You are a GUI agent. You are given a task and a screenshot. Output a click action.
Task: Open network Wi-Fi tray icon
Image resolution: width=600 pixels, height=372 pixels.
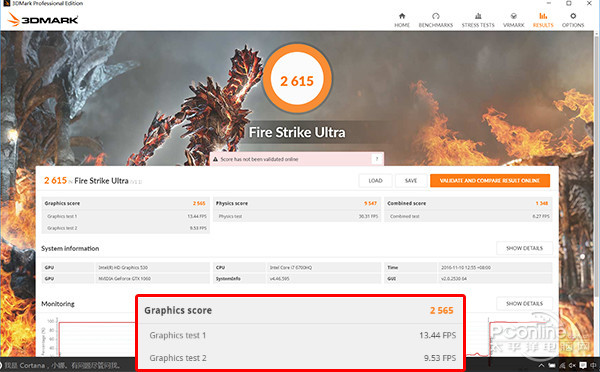(x=562, y=365)
